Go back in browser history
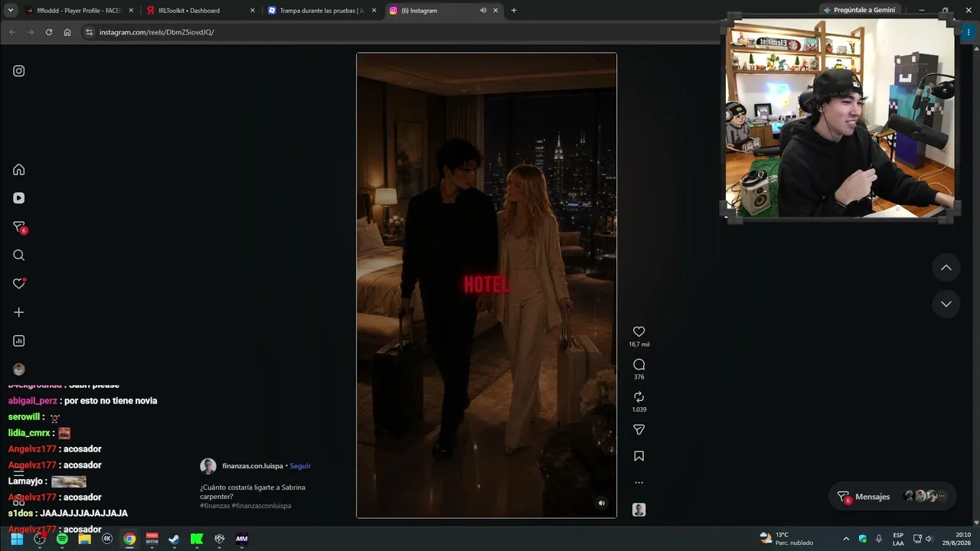 click(12, 32)
